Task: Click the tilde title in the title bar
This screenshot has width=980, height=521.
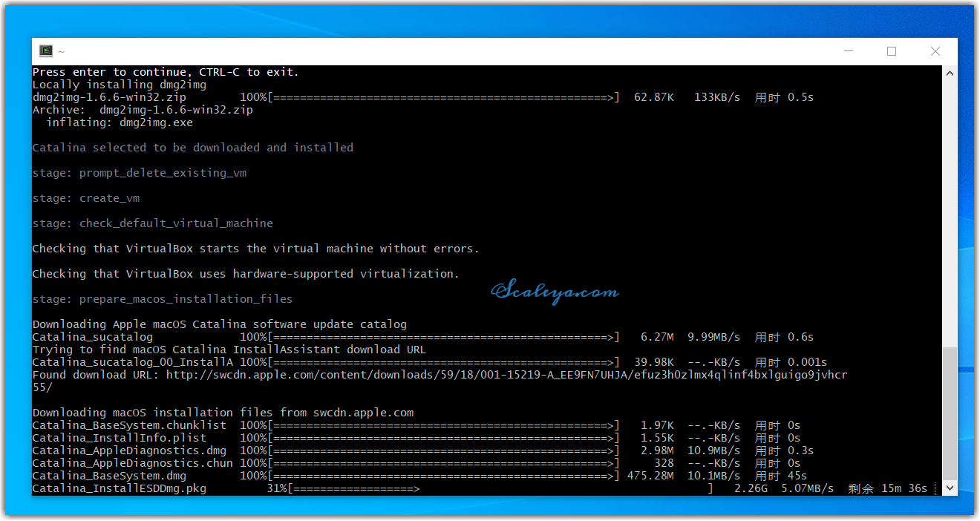Action: (x=61, y=51)
